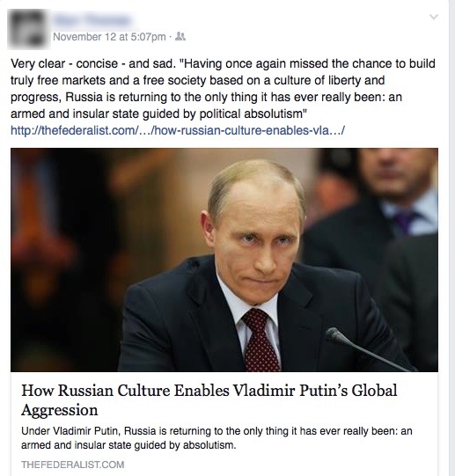Click the separator dot after the timestamp

(171, 37)
